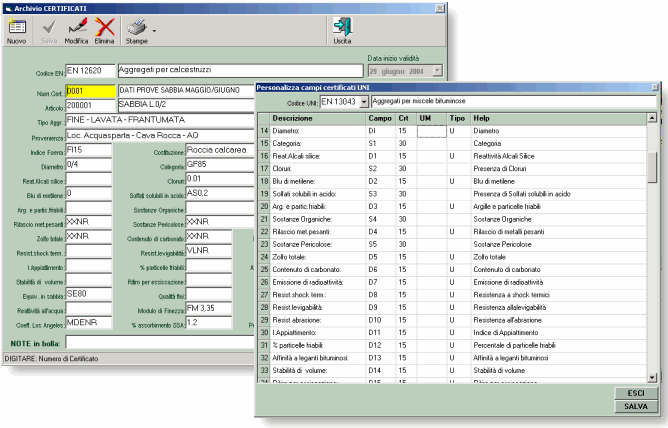
Task: Select row 20 Arg. e partic.friabili
Action: (x=452, y=207)
